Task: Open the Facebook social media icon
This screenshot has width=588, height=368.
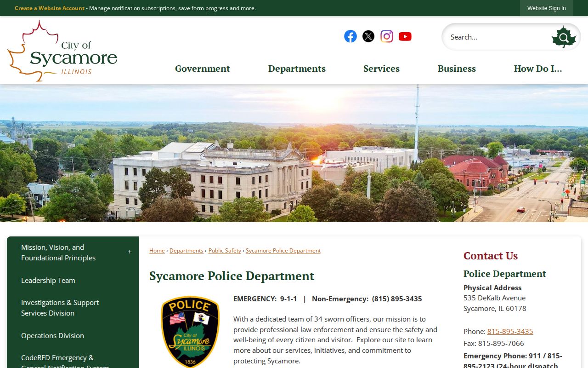Action: point(351,36)
